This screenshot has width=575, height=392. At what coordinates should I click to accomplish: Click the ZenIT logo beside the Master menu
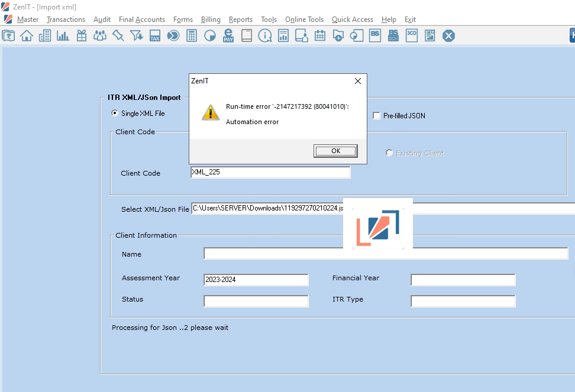point(8,19)
